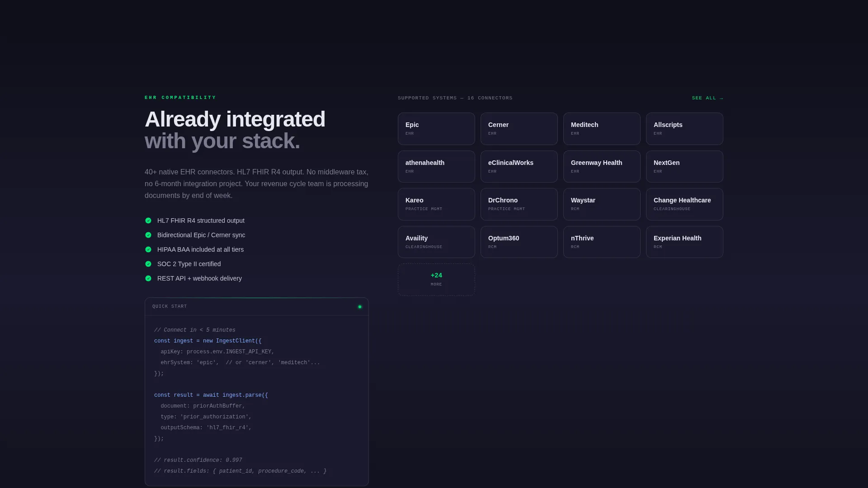Click the 'HL7 FHIR R4 structured output' text

coord(201,221)
